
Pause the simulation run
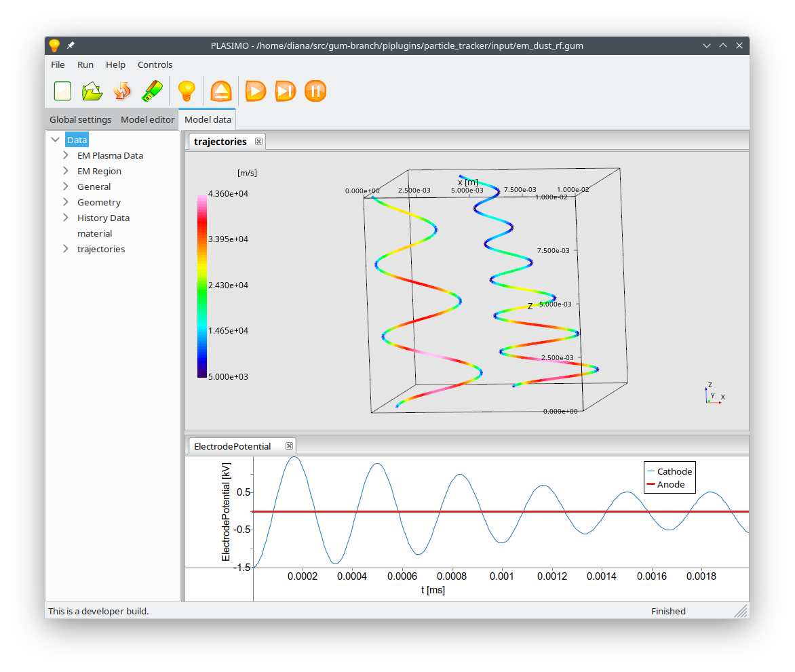pos(315,91)
